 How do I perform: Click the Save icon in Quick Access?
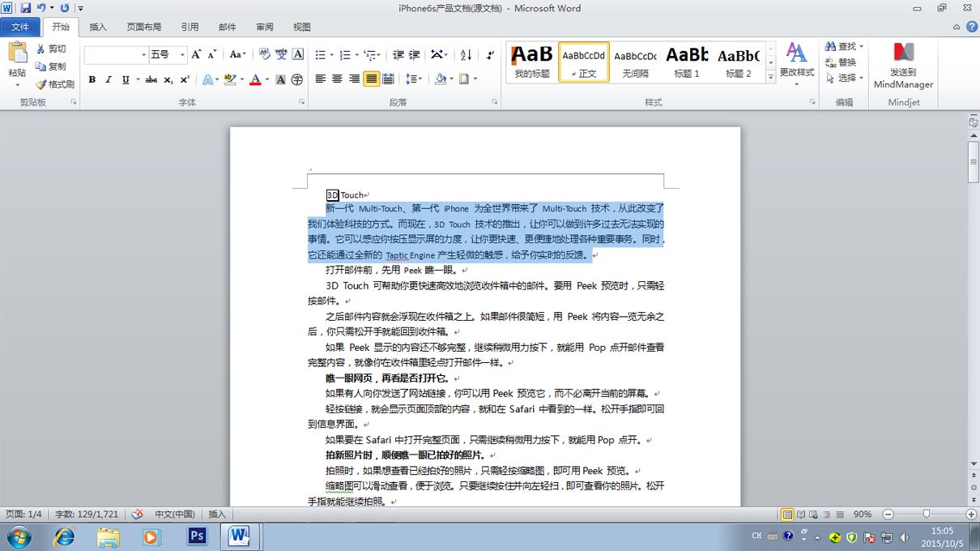pos(25,8)
